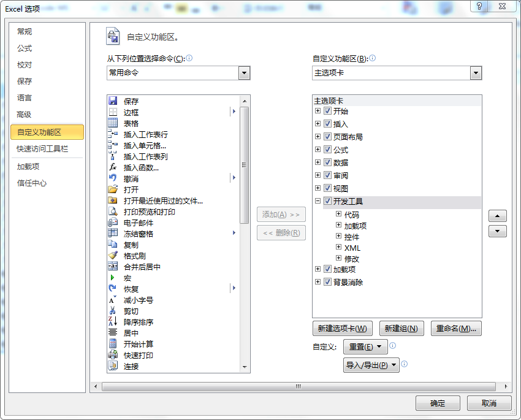The height and width of the screenshot is (420, 521).
Task: Click the 重命名(M)... button
Action: [456, 329]
